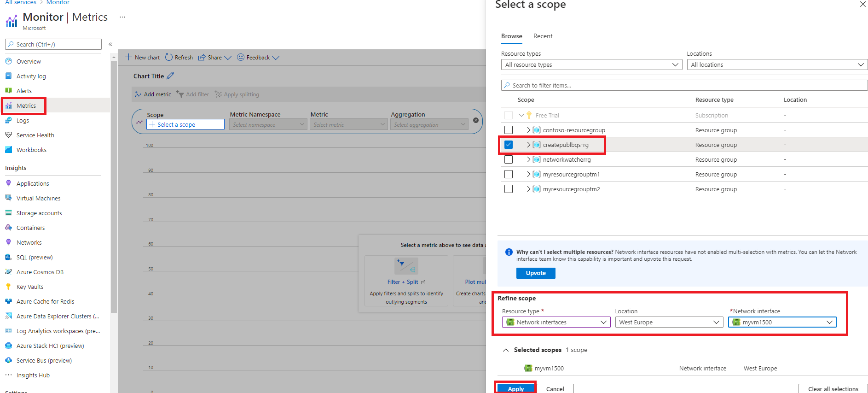Remove metric row with X icon
Image resolution: width=868 pixels, height=393 pixels.
click(x=476, y=120)
